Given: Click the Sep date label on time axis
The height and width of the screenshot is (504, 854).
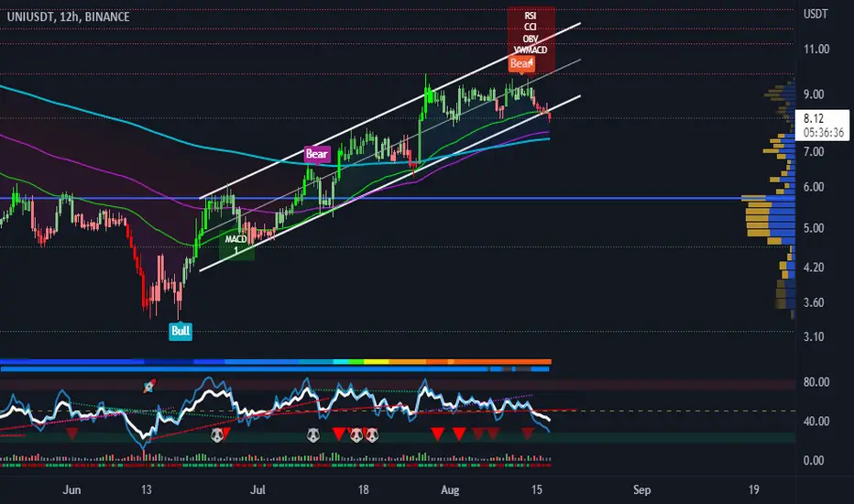Looking at the screenshot, I should tap(641, 489).
